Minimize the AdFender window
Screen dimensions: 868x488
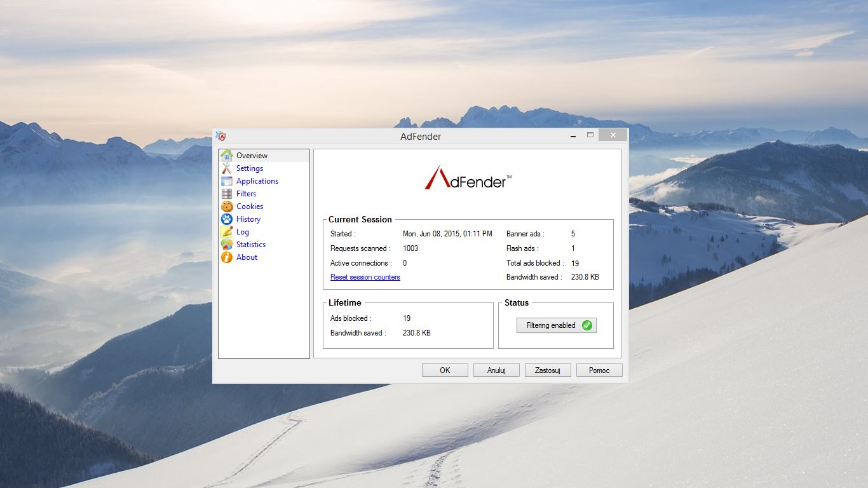pyautogui.click(x=573, y=135)
